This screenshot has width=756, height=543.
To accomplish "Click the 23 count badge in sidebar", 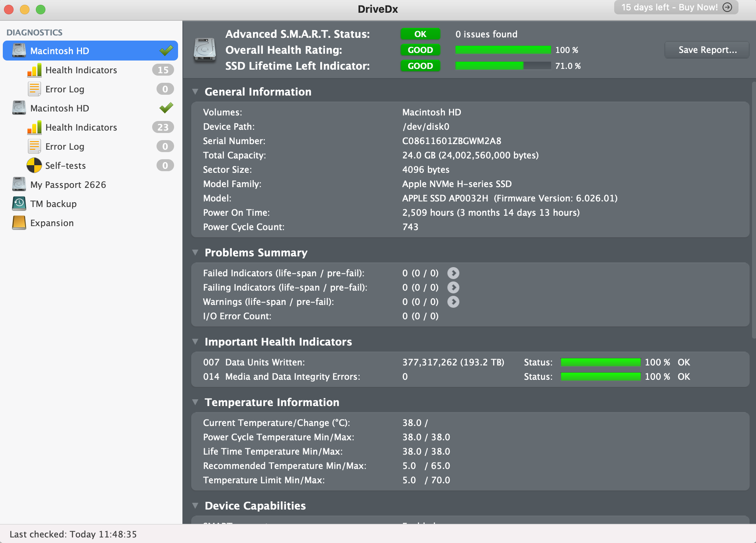I will [163, 127].
